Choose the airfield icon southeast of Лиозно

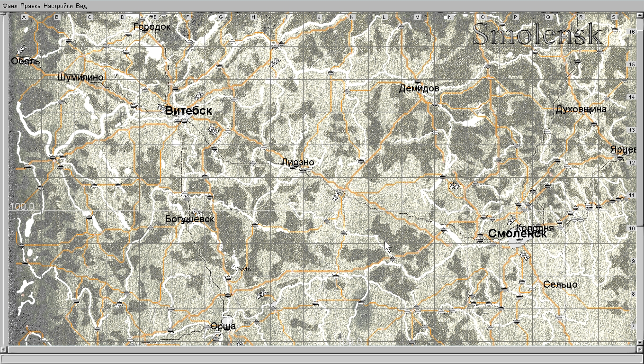(338, 195)
